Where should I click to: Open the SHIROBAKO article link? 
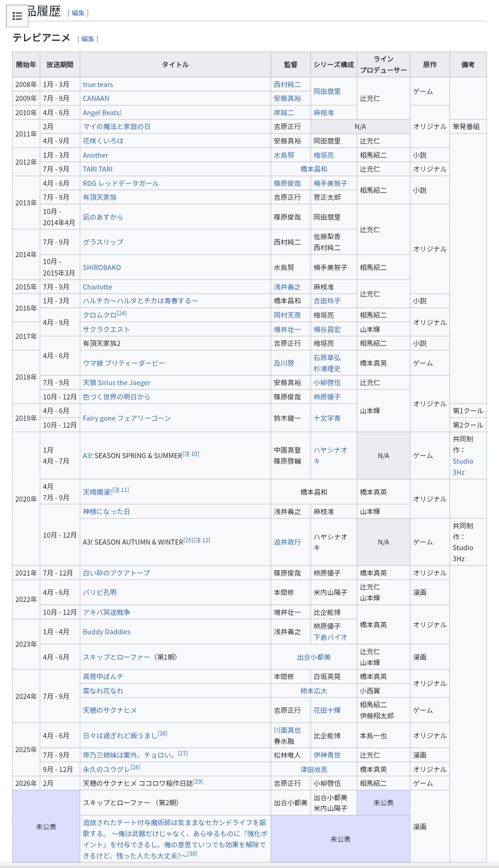pyautogui.click(x=102, y=268)
